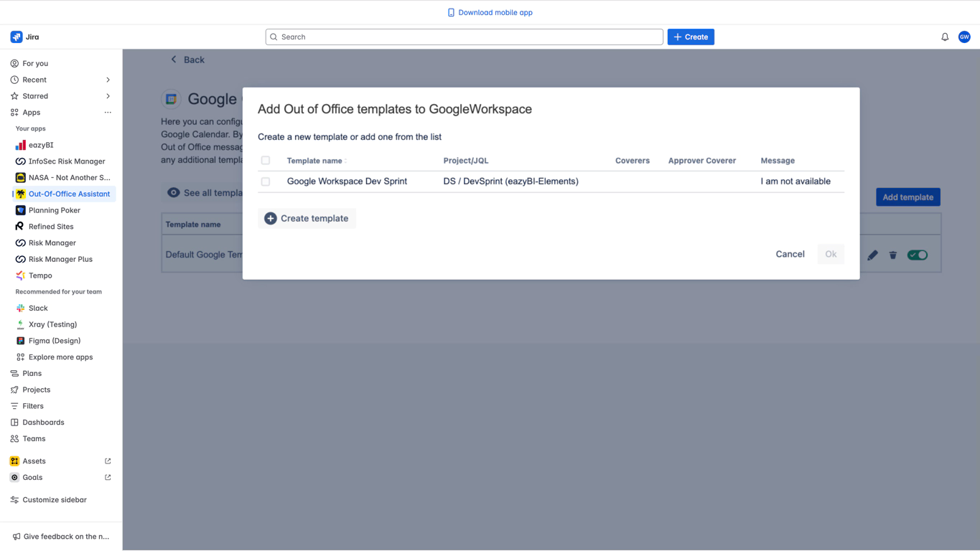Click the Create template button
The width and height of the screenshot is (980, 551).
(307, 219)
